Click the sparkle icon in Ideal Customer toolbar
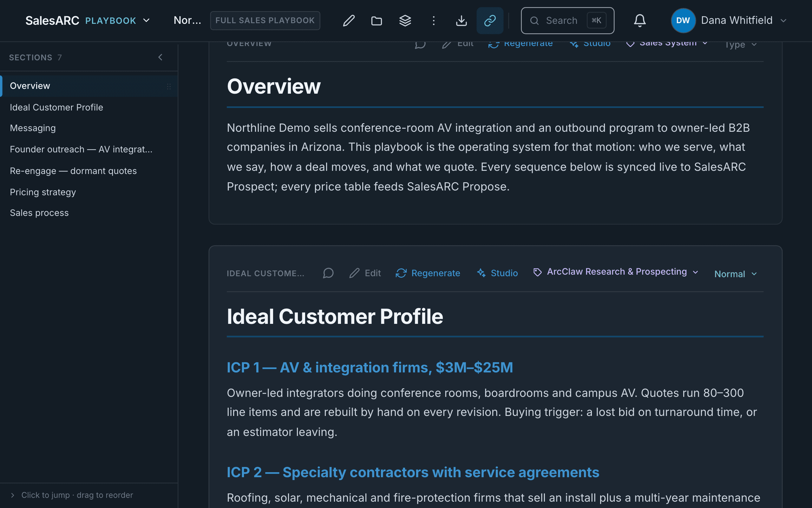This screenshot has width=812, height=508. click(x=481, y=273)
